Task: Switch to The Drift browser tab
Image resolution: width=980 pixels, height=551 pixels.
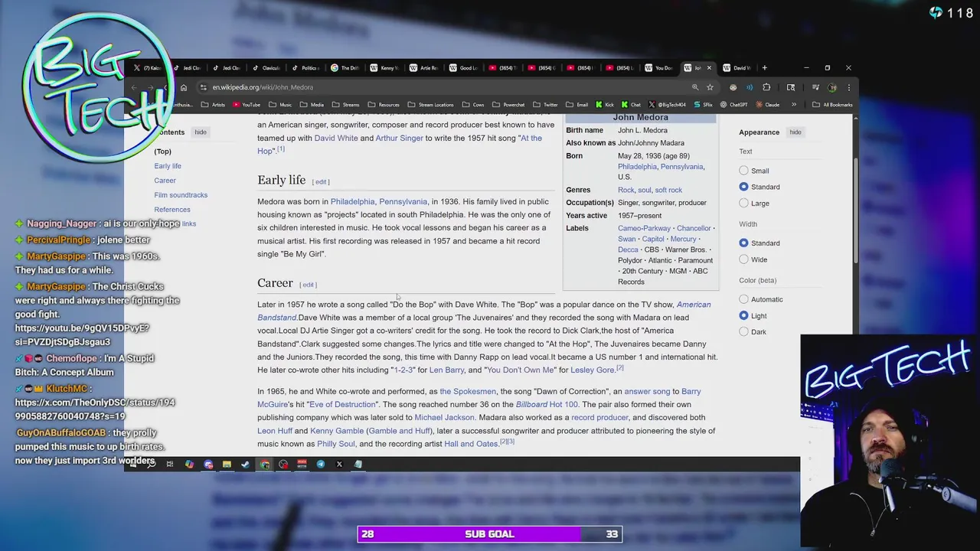Action: coord(345,68)
